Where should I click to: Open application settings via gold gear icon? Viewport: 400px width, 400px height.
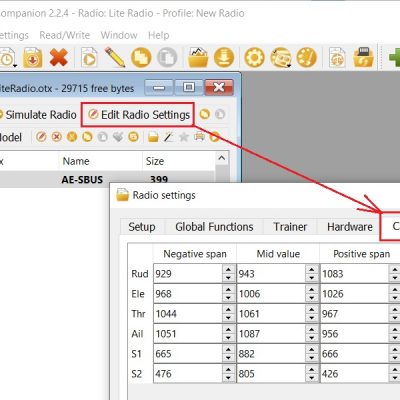(254, 57)
